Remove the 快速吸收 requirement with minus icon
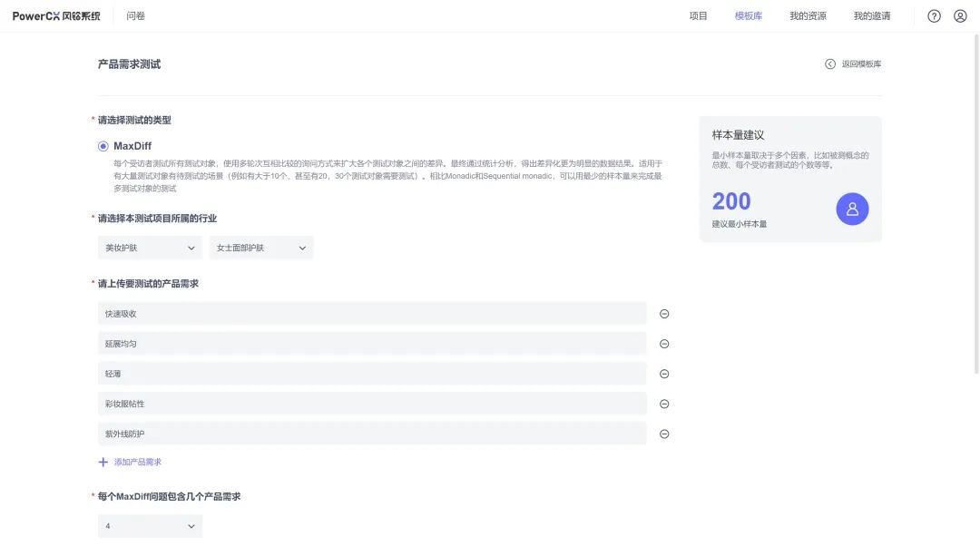 coord(664,314)
